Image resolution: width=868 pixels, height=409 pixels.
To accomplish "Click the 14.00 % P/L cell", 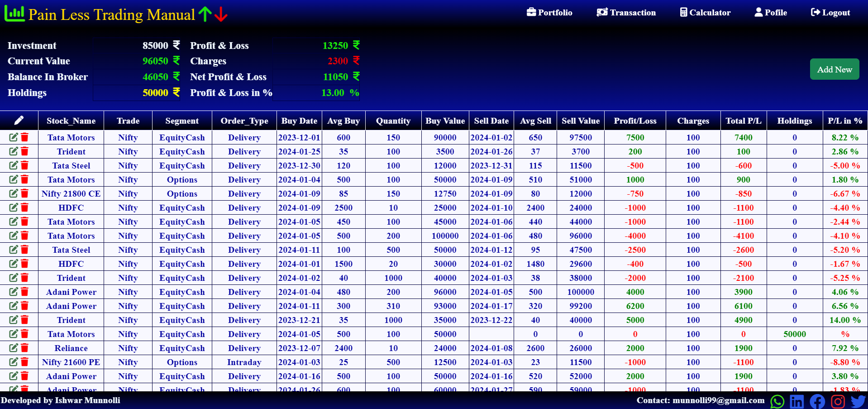I will (845, 320).
